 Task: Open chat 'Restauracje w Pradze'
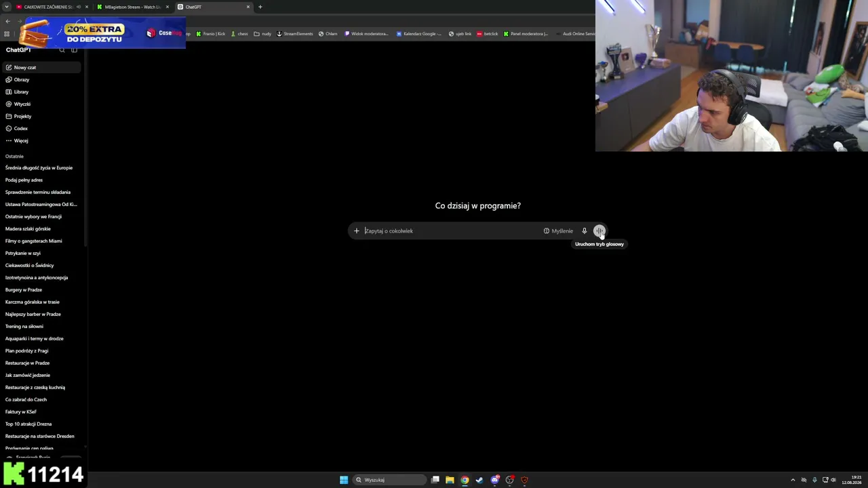pyautogui.click(x=41, y=363)
